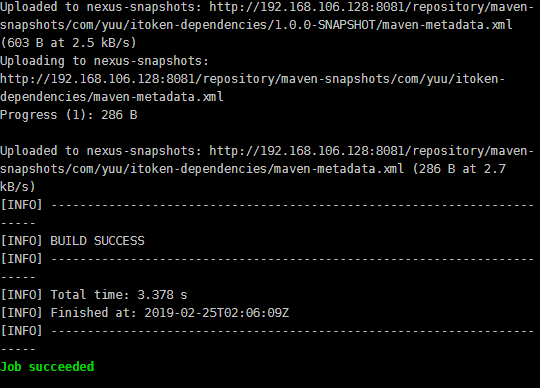The image size is (540, 388).
Task: Click the [INFO] tag before Finished at
Action: 21,313
